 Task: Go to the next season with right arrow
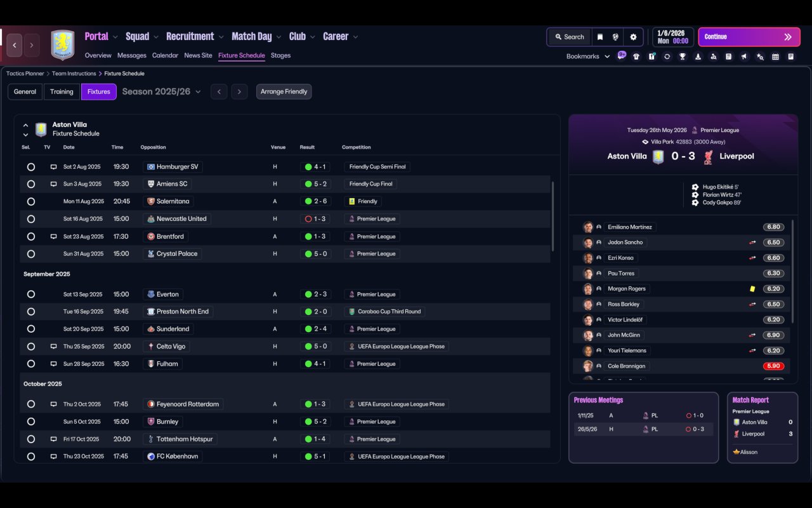pyautogui.click(x=239, y=92)
